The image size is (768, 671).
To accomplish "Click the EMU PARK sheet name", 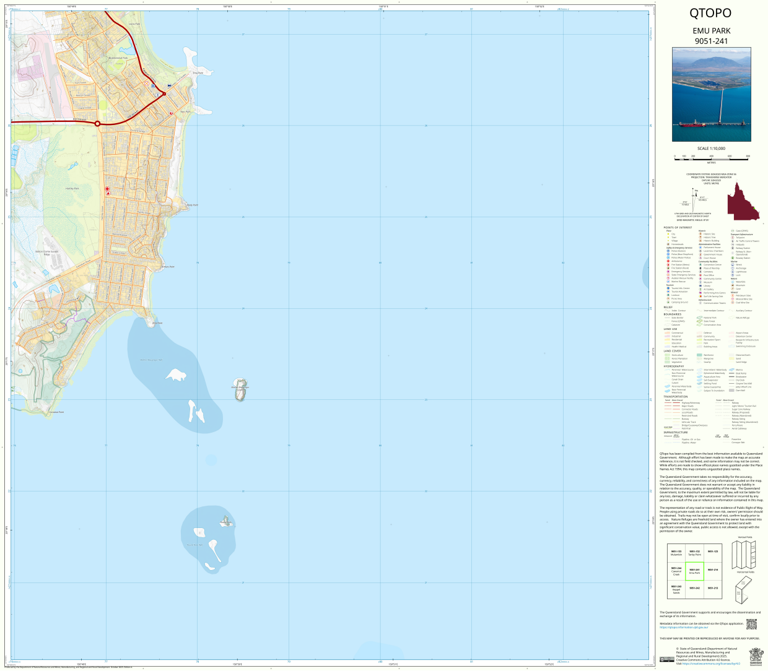I will coord(711,30).
